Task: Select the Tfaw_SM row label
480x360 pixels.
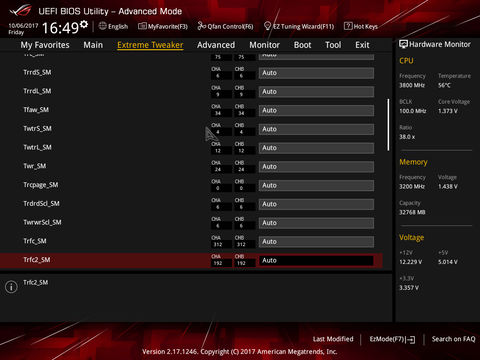Action: (36, 110)
